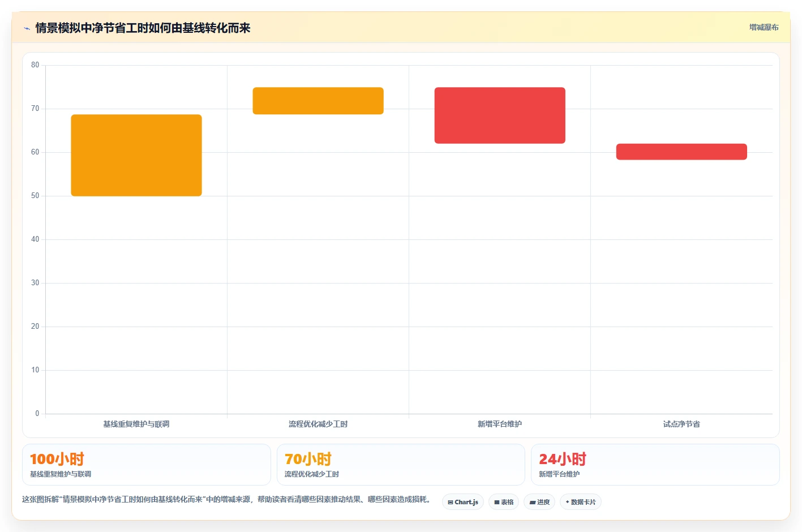Image resolution: width=802 pixels, height=532 pixels.
Task: Click x-axis label 新增平台维护
Action: [500, 424]
